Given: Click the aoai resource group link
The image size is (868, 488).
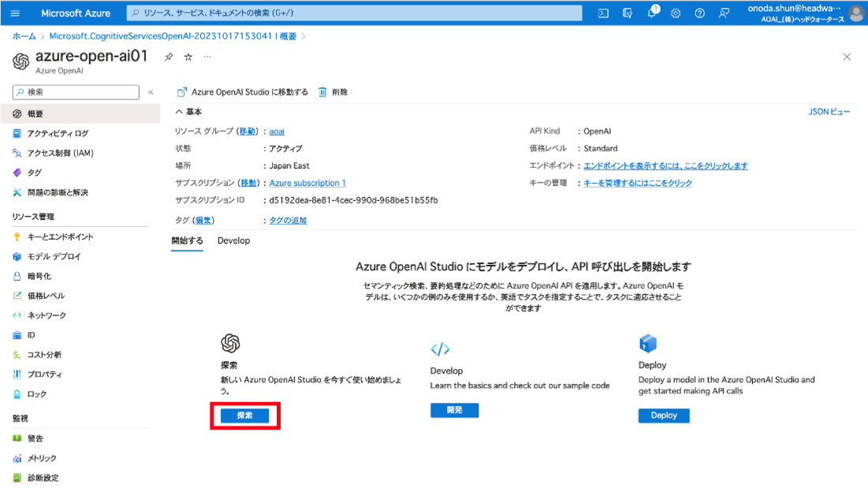Looking at the screenshot, I should [277, 131].
